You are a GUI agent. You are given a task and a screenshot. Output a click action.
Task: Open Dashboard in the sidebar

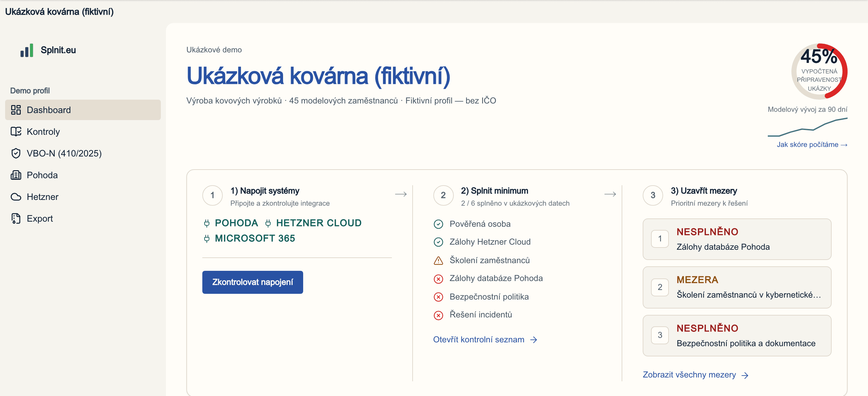83,110
